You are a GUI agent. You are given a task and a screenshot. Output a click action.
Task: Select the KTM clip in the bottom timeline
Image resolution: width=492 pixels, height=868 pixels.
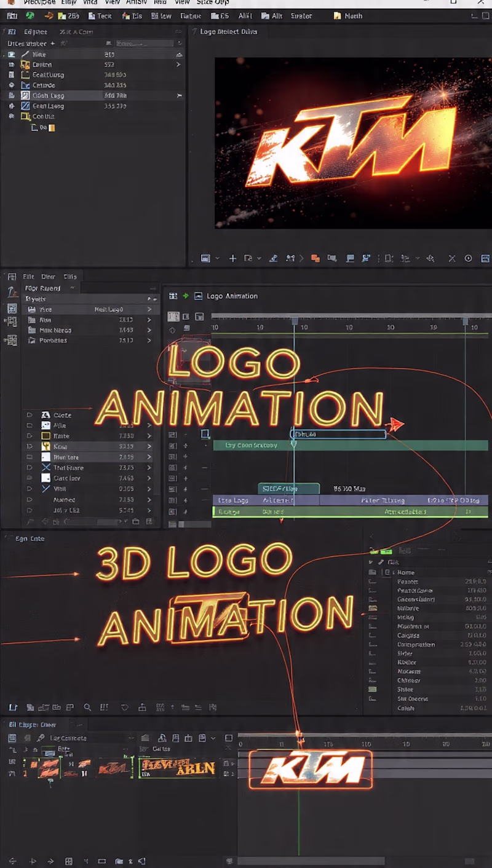click(x=311, y=769)
